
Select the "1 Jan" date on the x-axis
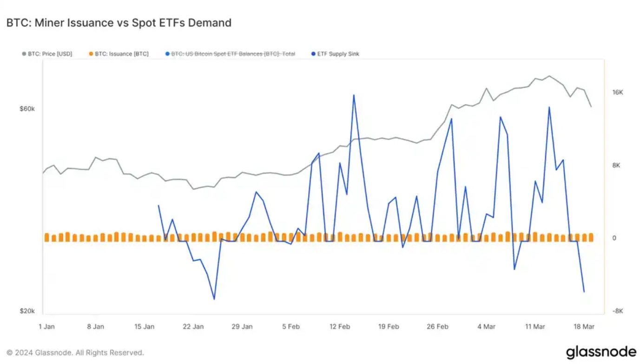tap(46, 326)
